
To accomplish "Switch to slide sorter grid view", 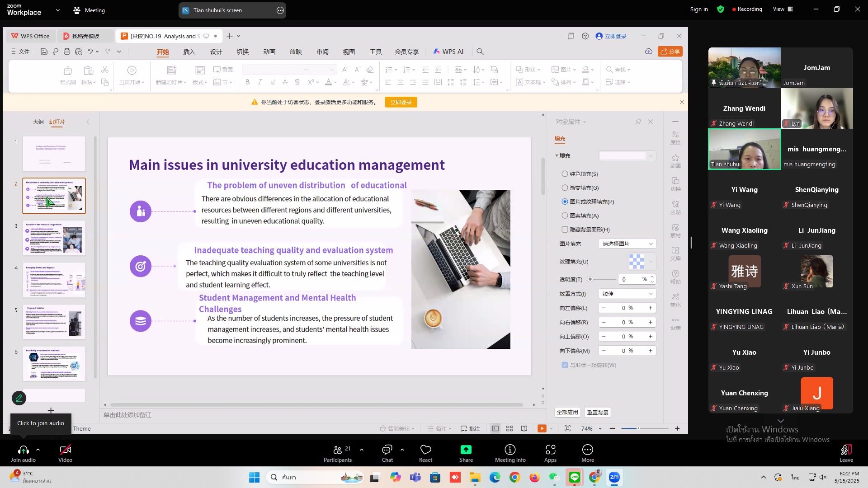I will coord(509,428).
